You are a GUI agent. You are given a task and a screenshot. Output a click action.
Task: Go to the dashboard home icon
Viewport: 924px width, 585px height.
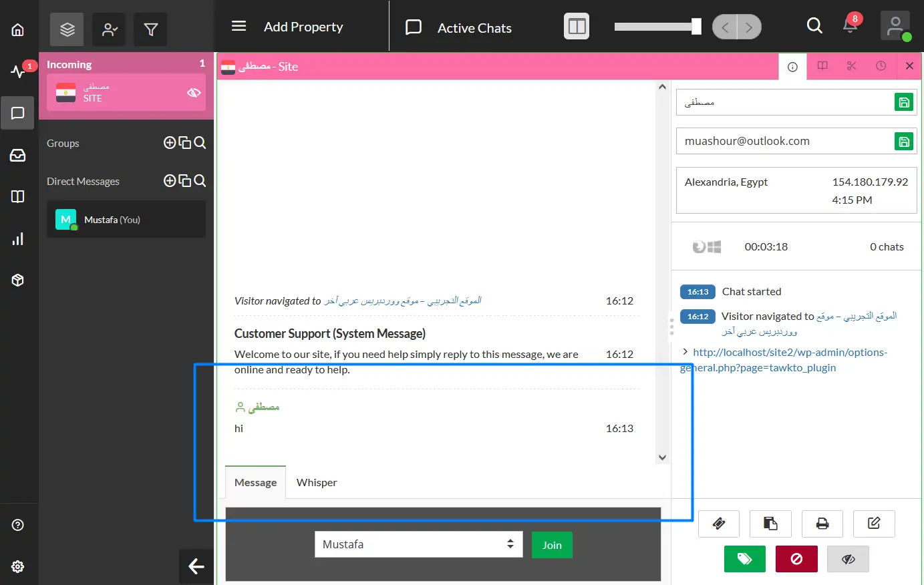(x=18, y=29)
